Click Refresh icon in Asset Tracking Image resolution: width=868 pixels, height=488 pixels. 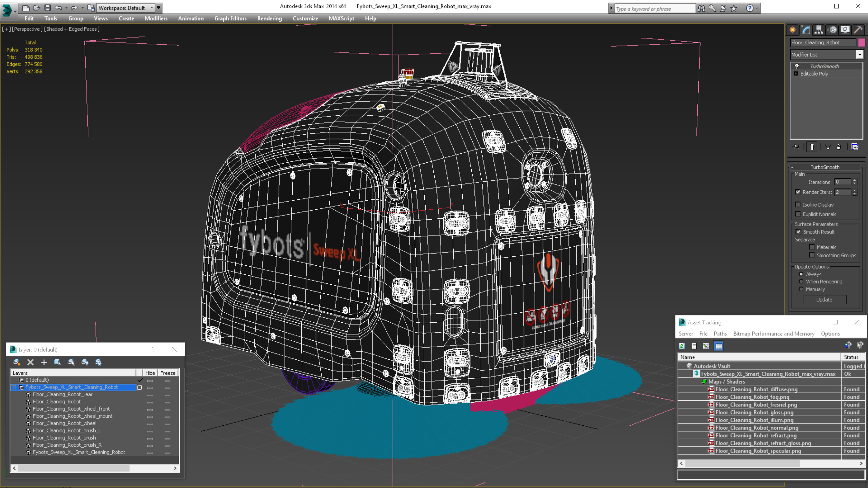tap(682, 346)
